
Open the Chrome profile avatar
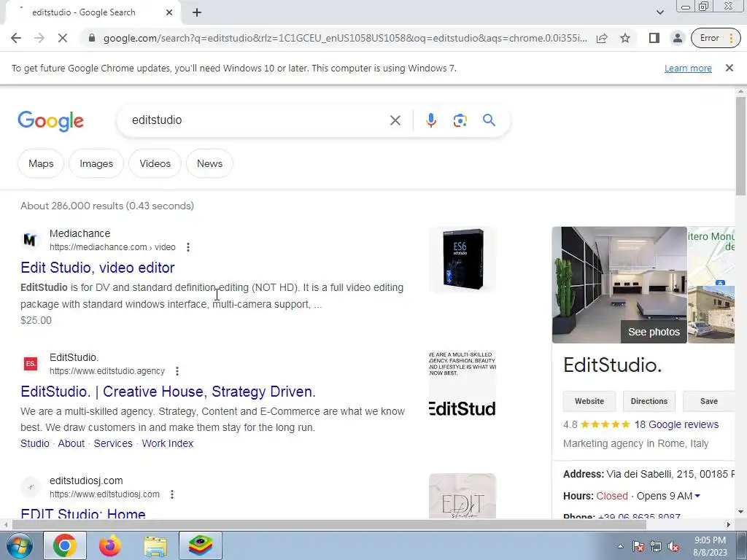pyautogui.click(x=677, y=38)
